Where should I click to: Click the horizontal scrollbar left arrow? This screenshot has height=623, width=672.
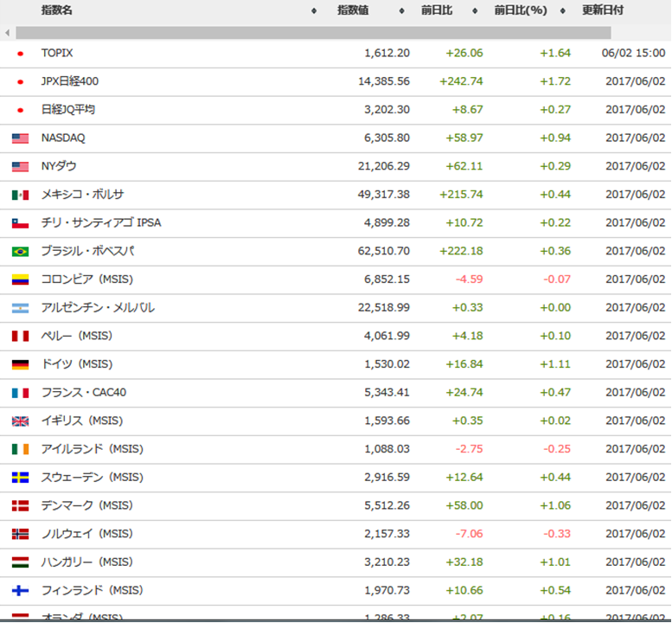coord(7,33)
